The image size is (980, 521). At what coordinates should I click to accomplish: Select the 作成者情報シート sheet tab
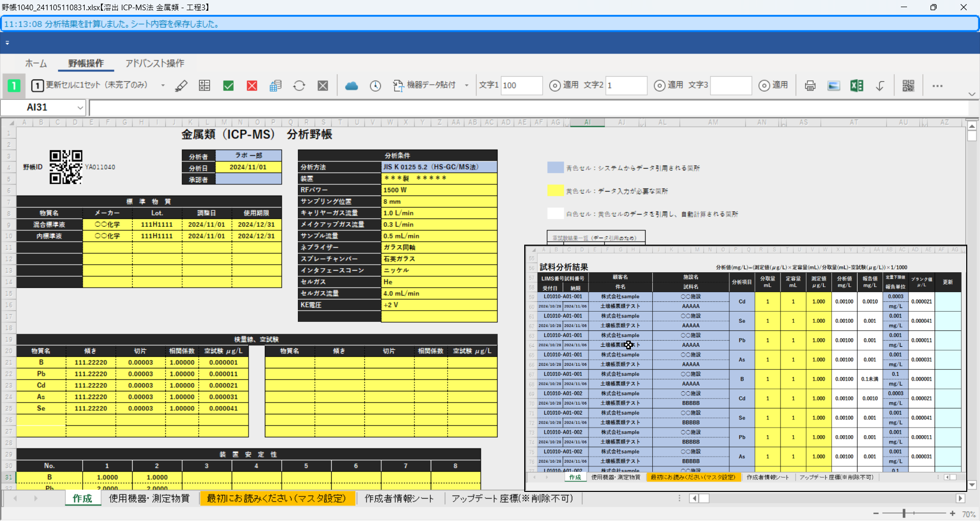point(399,499)
